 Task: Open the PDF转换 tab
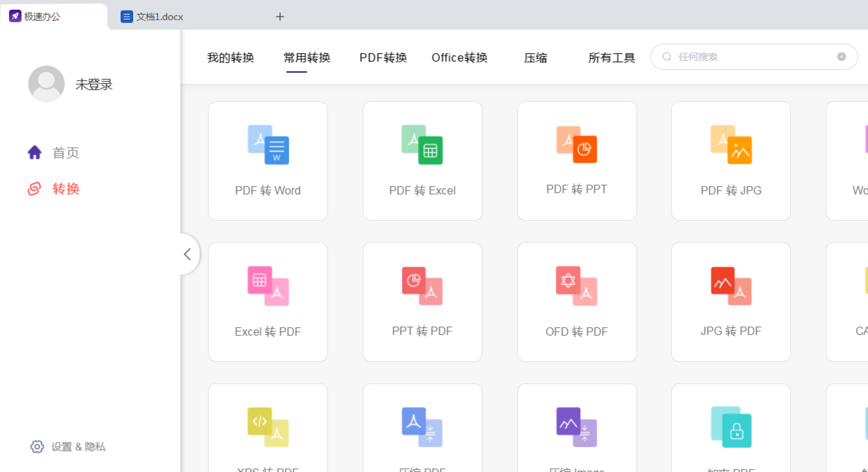383,58
